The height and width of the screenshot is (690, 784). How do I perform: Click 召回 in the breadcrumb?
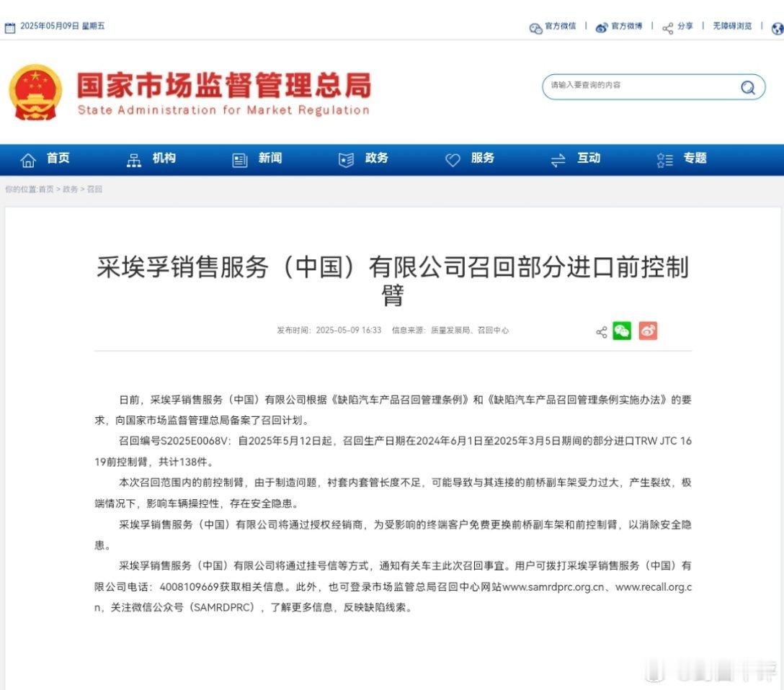tap(94, 189)
